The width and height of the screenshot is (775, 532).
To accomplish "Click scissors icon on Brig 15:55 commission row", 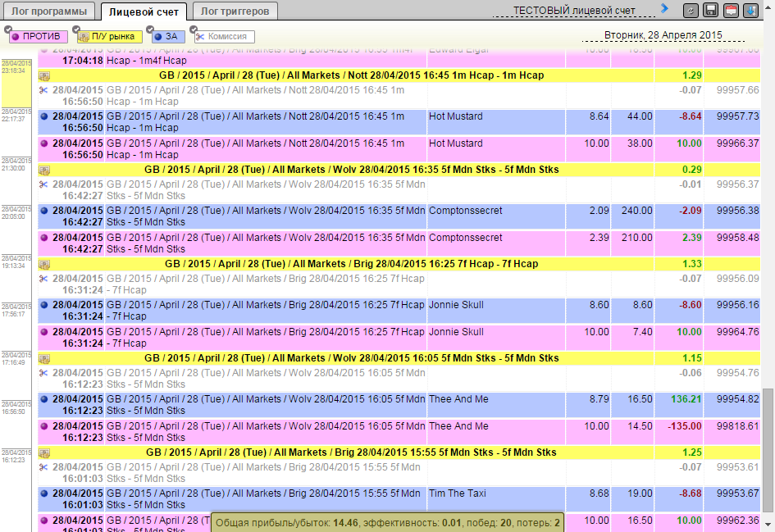I will pyautogui.click(x=44, y=468).
